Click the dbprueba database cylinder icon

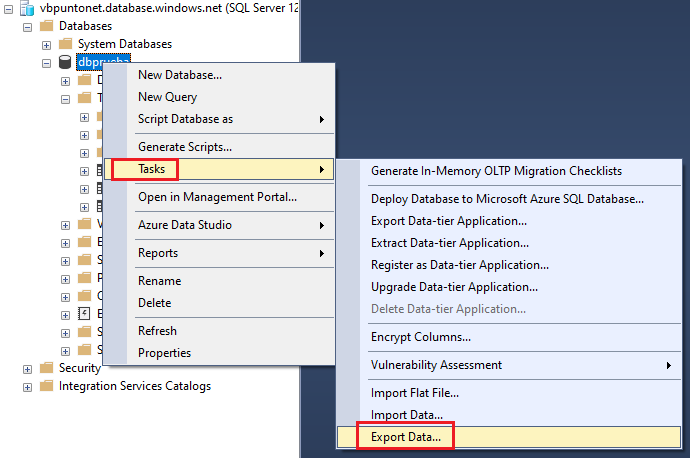65,62
